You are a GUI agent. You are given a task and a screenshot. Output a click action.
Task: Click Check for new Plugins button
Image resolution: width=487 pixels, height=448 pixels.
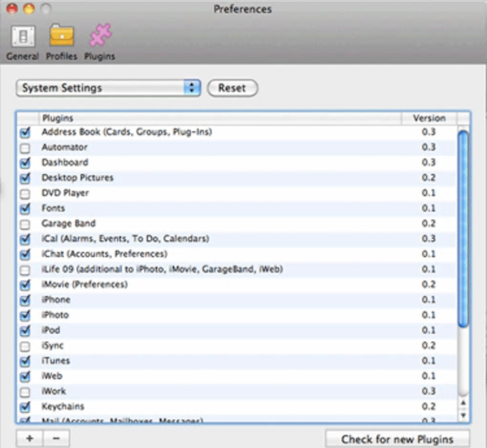397,439
